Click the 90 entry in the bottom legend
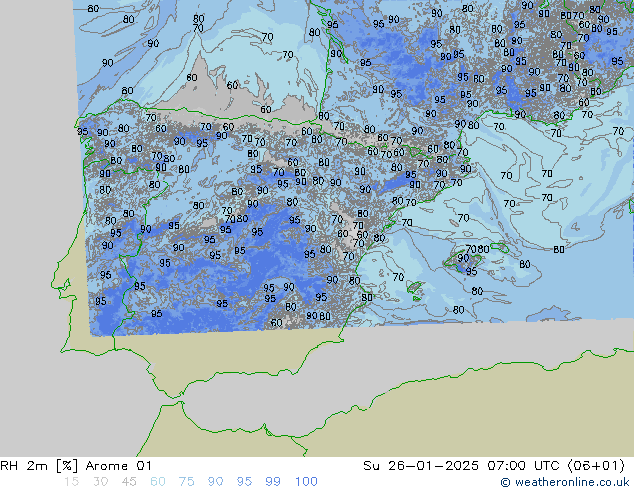 215,482
